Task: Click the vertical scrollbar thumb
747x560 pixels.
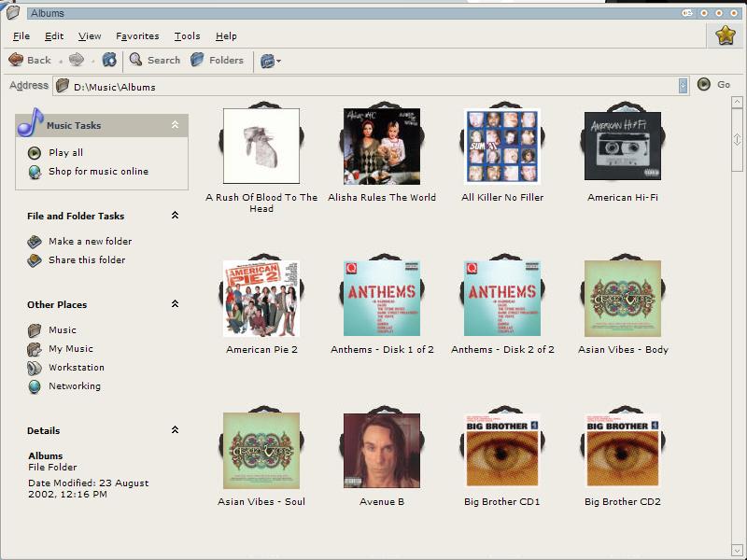Action: pos(737,139)
